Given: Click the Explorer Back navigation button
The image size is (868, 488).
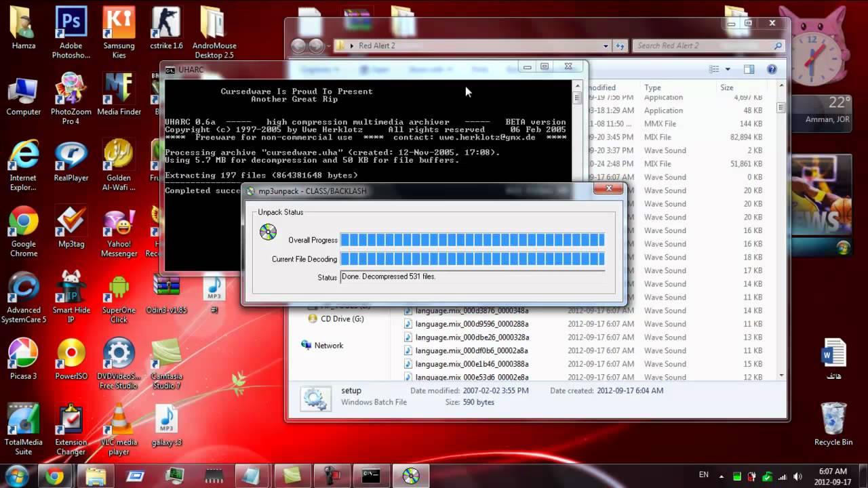Looking at the screenshot, I should click(x=298, y=46).
